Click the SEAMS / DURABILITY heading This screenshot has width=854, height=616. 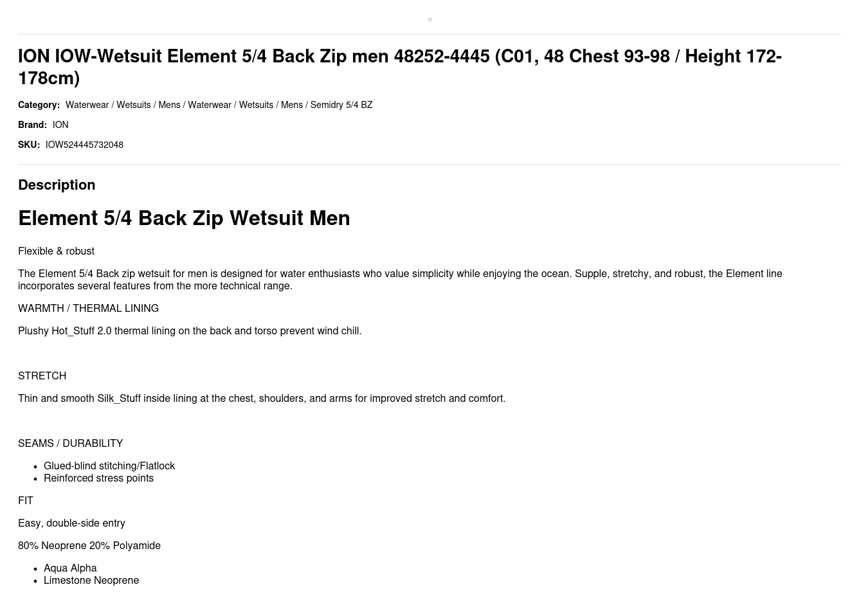pos(70,444)
